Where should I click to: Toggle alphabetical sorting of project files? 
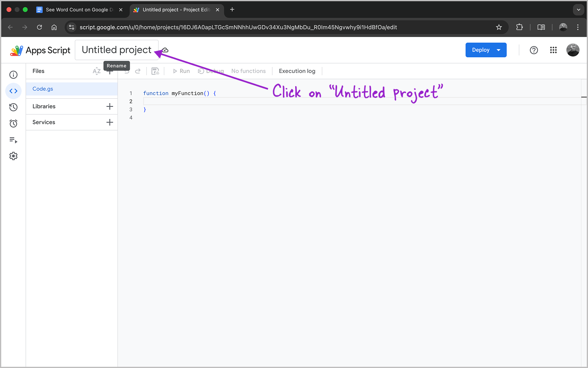coord(96,71)
